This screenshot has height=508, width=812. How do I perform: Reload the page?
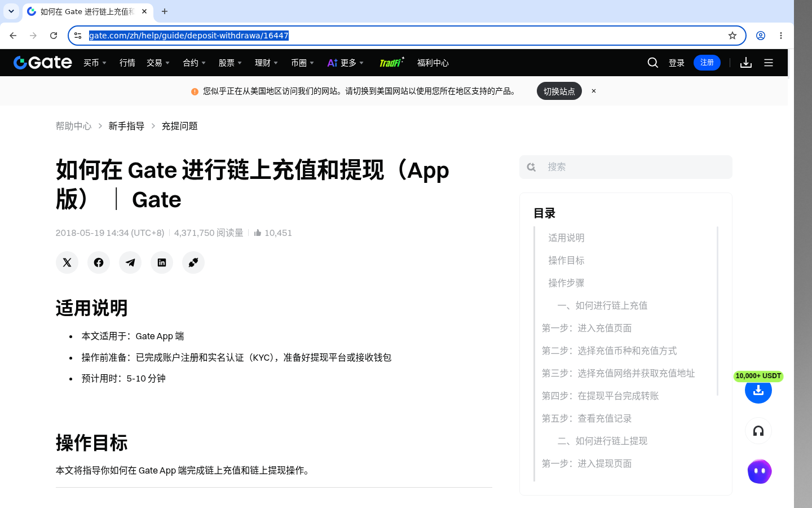click(54, 36)
